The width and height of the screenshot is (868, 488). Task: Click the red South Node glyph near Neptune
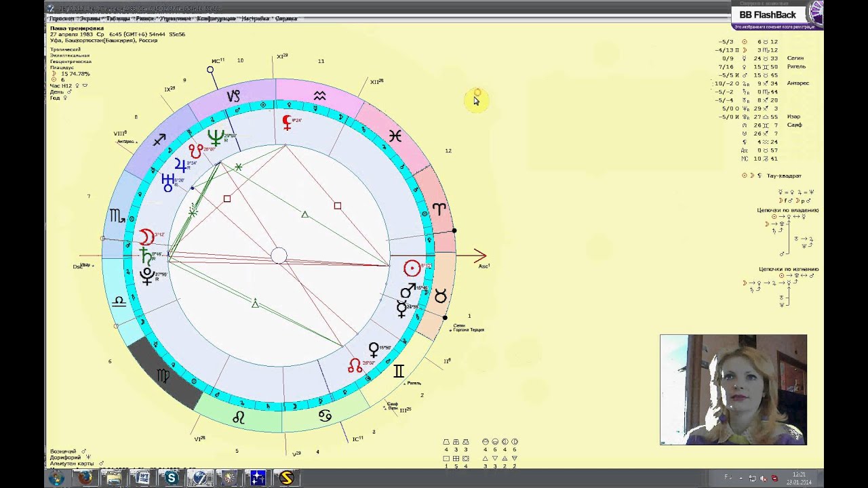(x=195, y=150)
